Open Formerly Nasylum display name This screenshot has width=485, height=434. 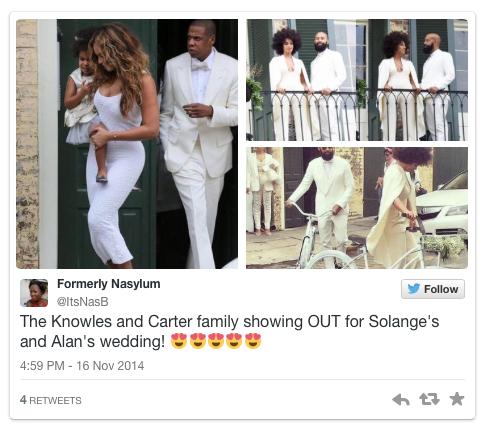(x=109, y=284)
